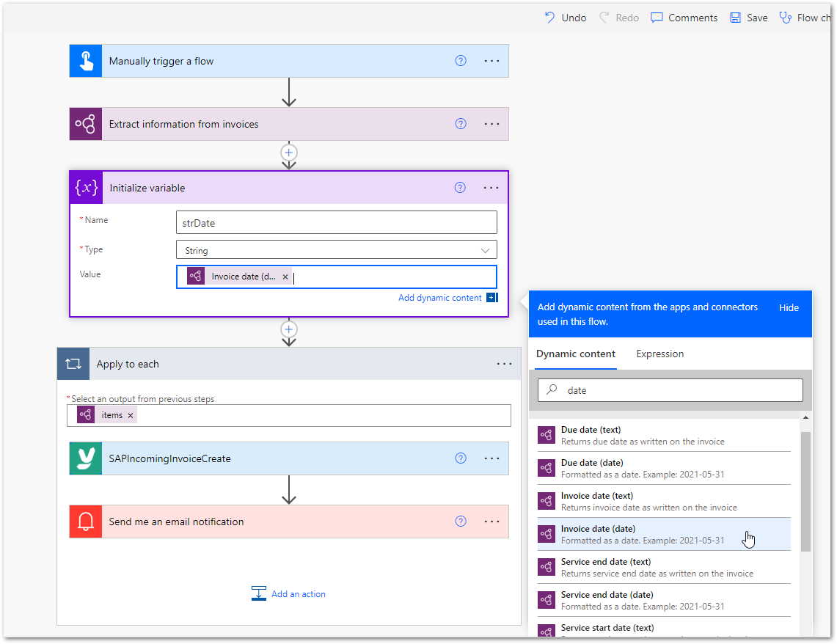Switch to the Expression tab

(x=659, y=354)
